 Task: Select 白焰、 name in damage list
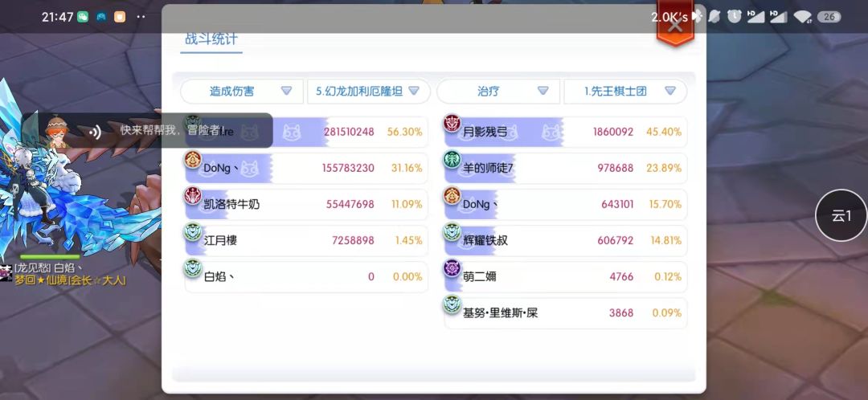tap(219, 276)
